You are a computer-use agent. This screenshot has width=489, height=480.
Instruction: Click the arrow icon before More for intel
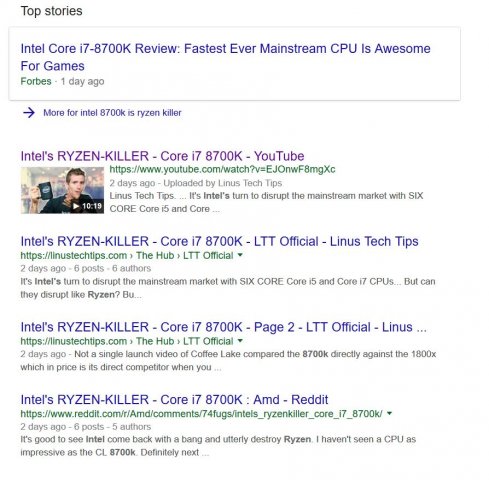(x=29, y=113)
